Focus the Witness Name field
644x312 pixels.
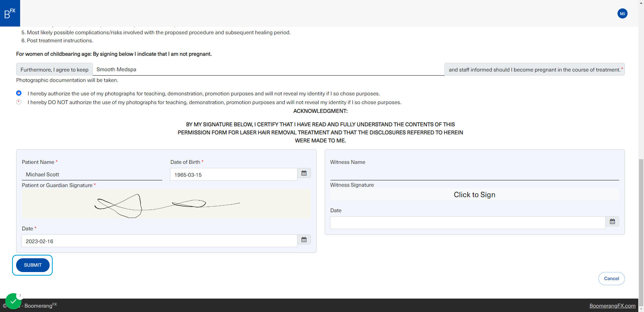tap(475, 174)
